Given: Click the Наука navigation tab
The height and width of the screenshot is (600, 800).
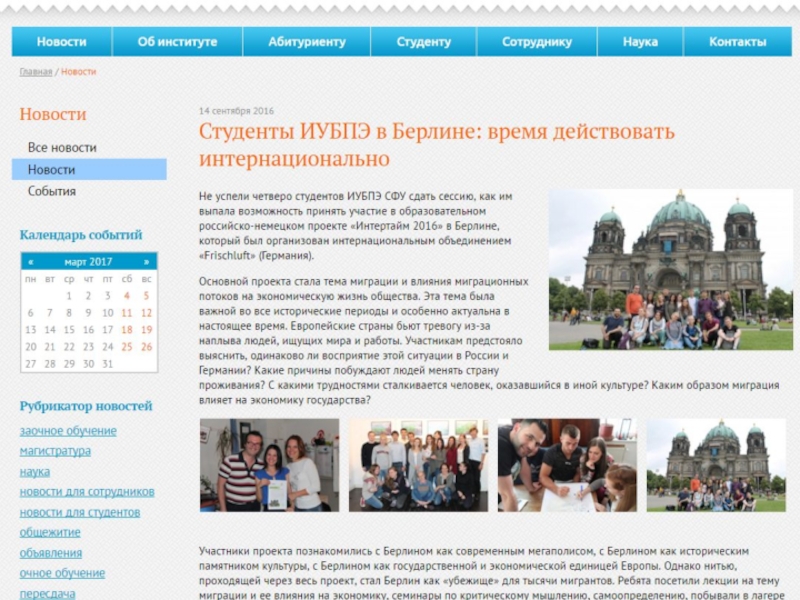Looking at the screenshot, I should point(640,42).
